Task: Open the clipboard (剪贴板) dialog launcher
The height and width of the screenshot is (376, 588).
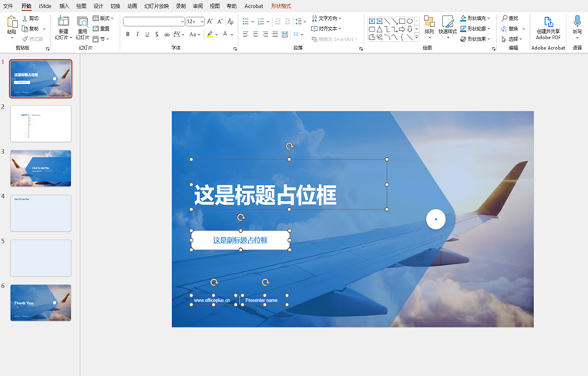Action: (x=48, y=49)
